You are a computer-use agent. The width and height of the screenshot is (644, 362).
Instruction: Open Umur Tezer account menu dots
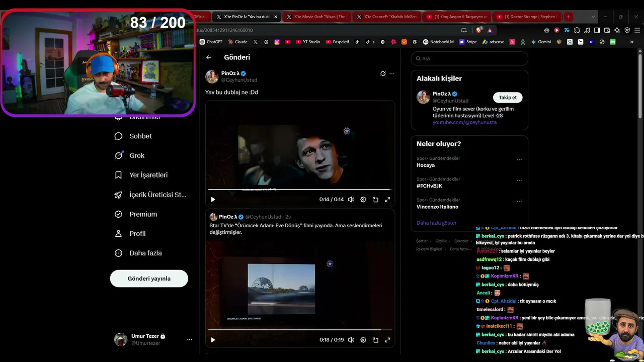(x=190, y=340)
